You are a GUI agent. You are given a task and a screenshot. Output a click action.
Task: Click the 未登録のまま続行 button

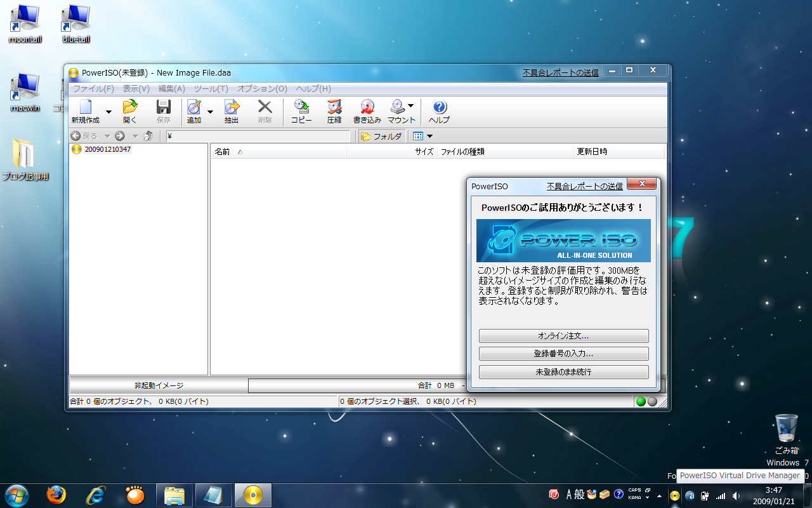(x=564, y=372)
